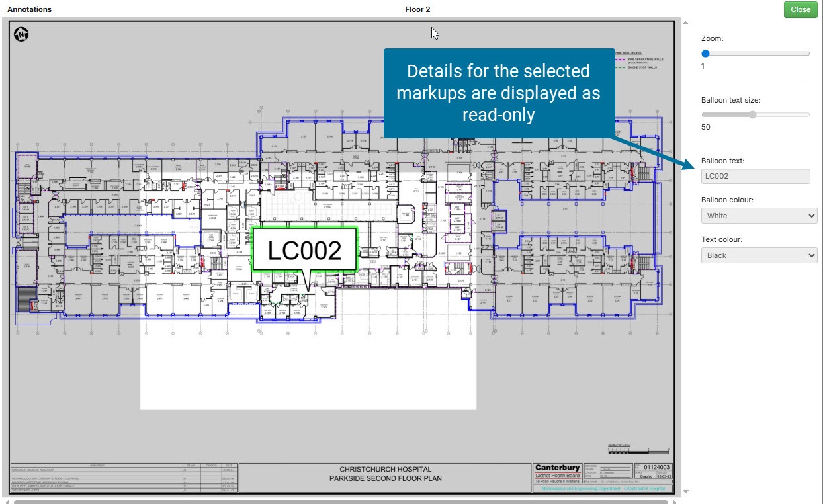823x504 pixels.
Task: Click the Balloon text field containing LC002
Action: pyautogui.click(x=755, y=176)
